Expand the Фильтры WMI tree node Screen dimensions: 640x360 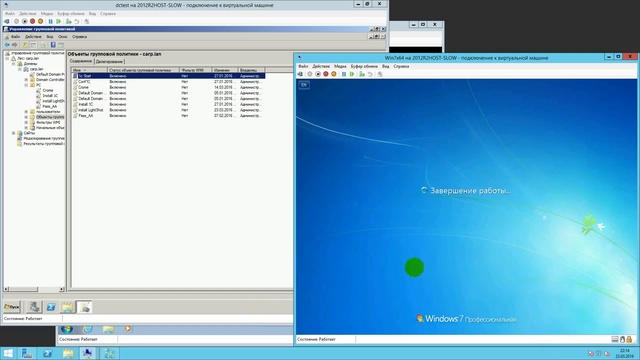click(x=27, y=122)
